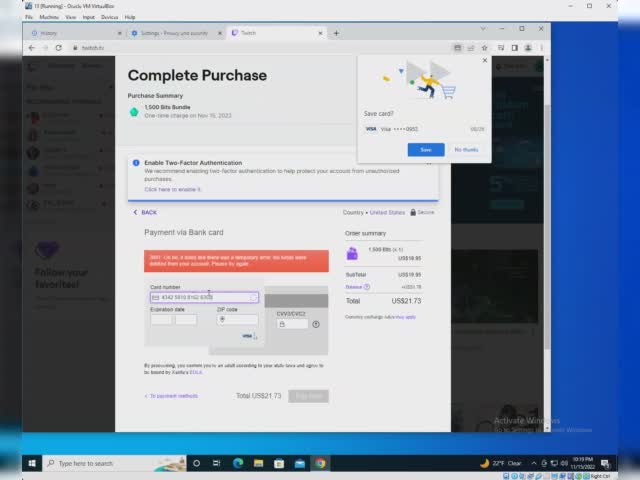Image resolution: width=640 pixels, height=480 pixels.
Task: Open CVV help info icon
Action: pyautogui.click(x=316, y=324)
